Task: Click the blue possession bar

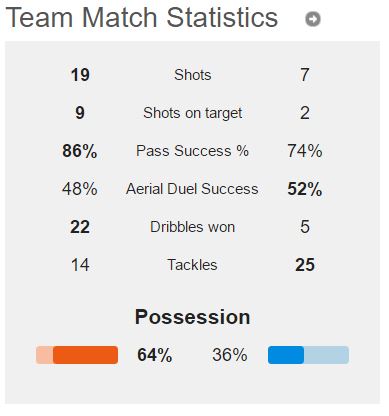Action: 308,355
